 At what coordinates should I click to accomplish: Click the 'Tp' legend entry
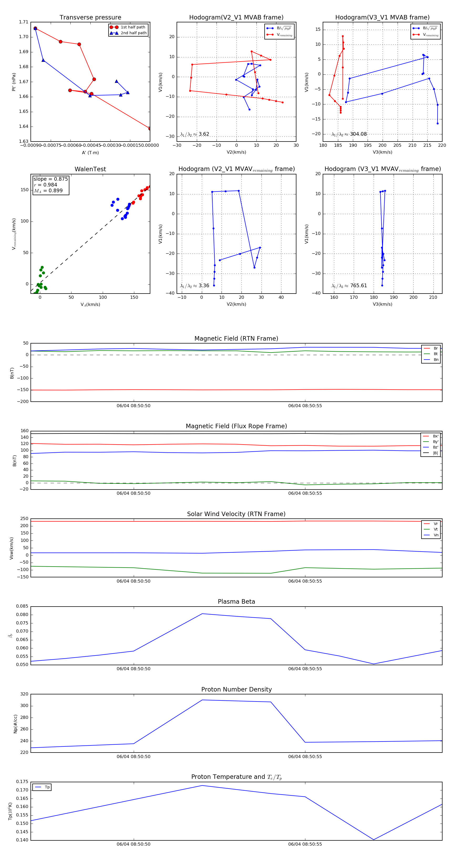coord(42,787)
